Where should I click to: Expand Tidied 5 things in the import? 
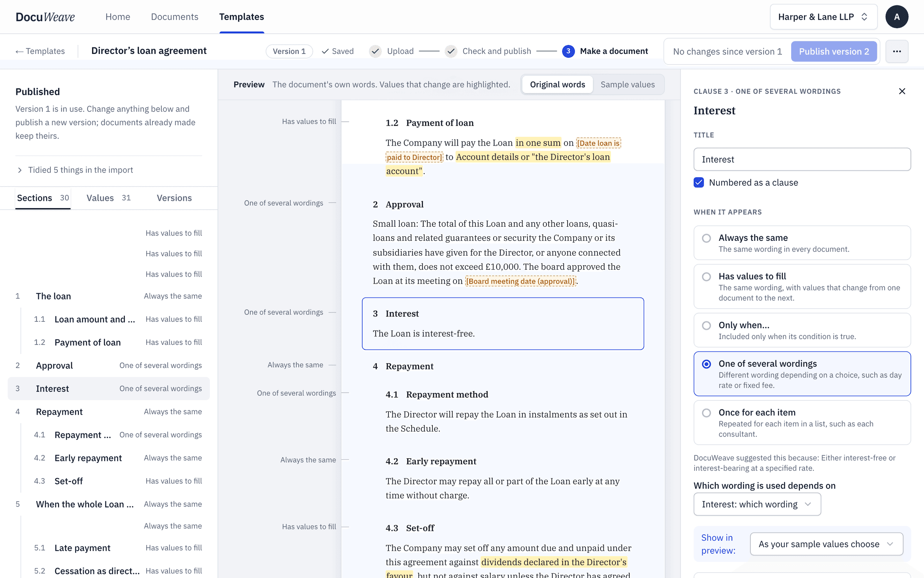pos(75,170)
